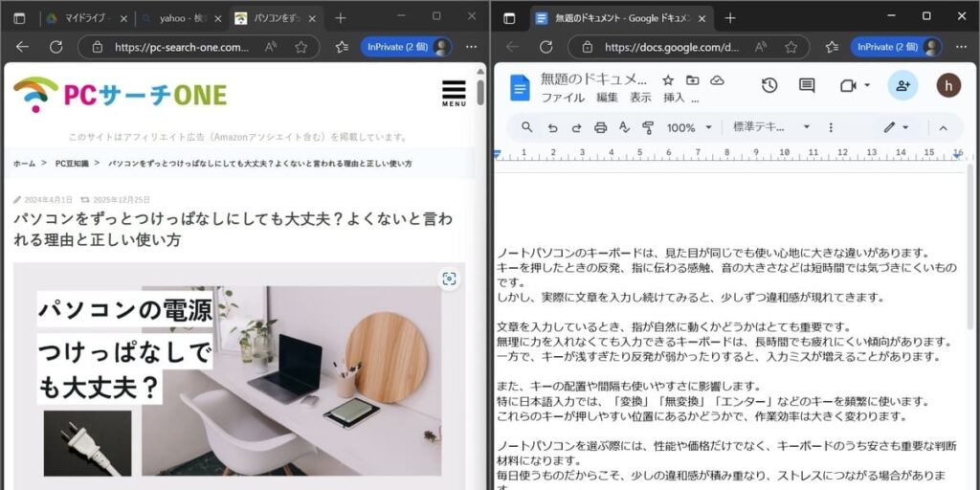980x490 pixels.
Task: Open the ファイル menu
Action: (563, 98)
